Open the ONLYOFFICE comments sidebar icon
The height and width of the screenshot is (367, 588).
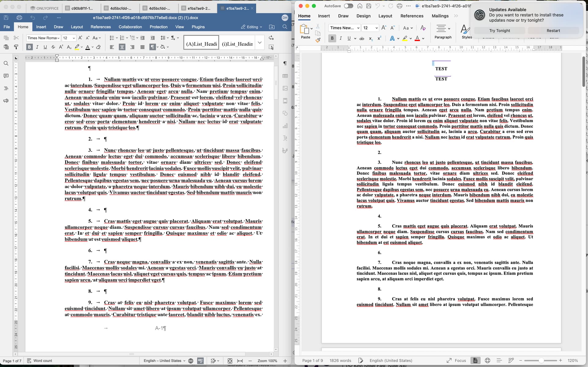[x=6, y=76]
